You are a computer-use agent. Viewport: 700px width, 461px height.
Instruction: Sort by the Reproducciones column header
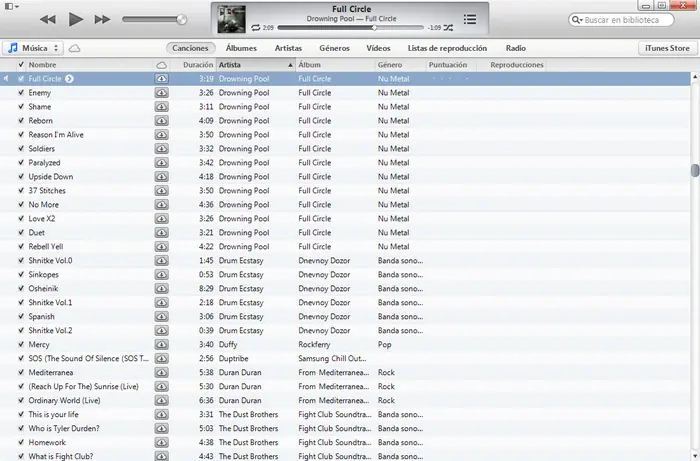click(x=517, y=65)
